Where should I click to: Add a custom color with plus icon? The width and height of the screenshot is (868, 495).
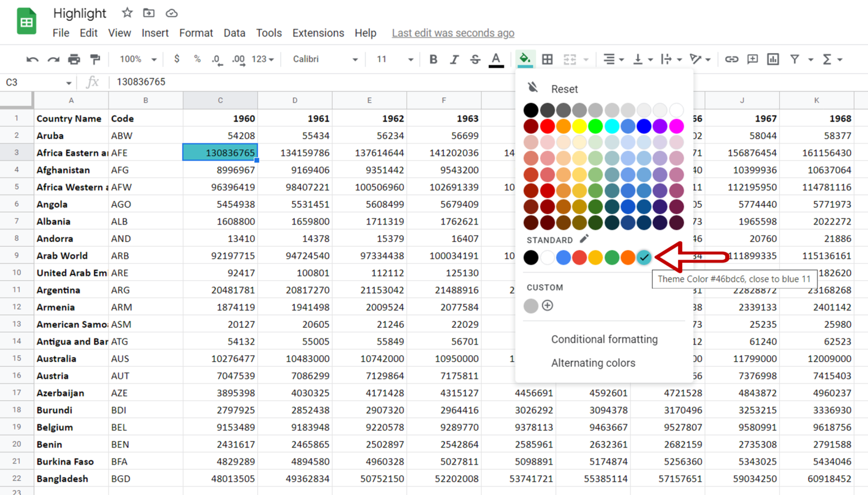(548, 306)
